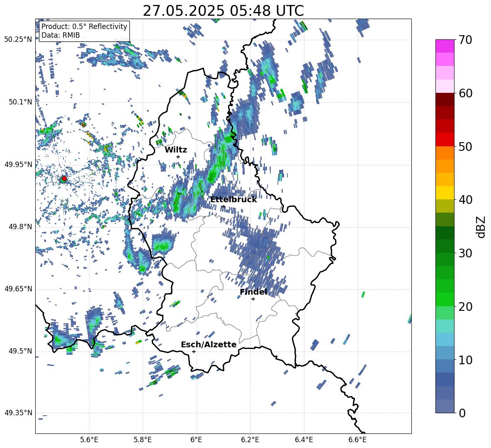Click the 49.8°N latitude label
This screenshot has height=448, width=491.
coord(21,227)
